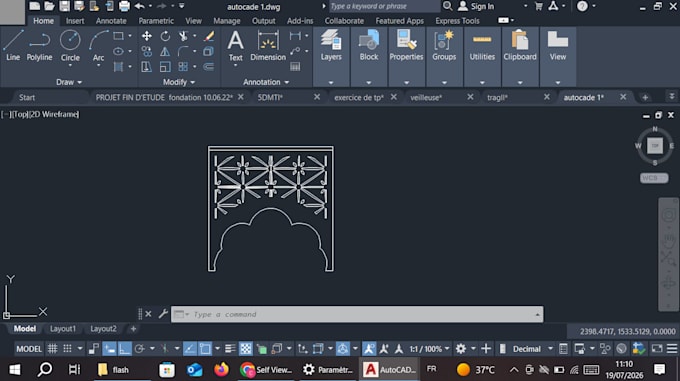Screen dimensions: 680x381
Task: Open the Arc tool dropdown arrow
Action: (x=98, y=65)
